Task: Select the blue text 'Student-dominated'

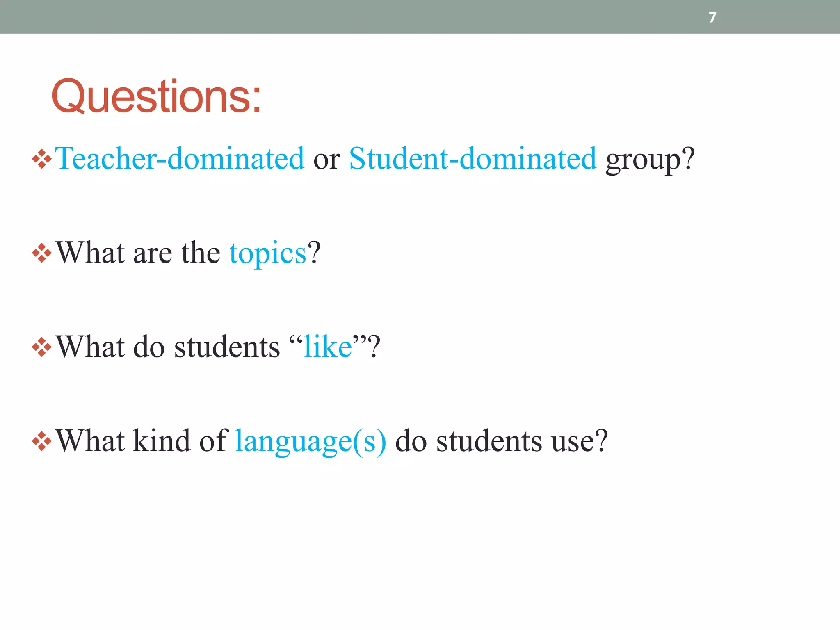Action: point(473,158)
